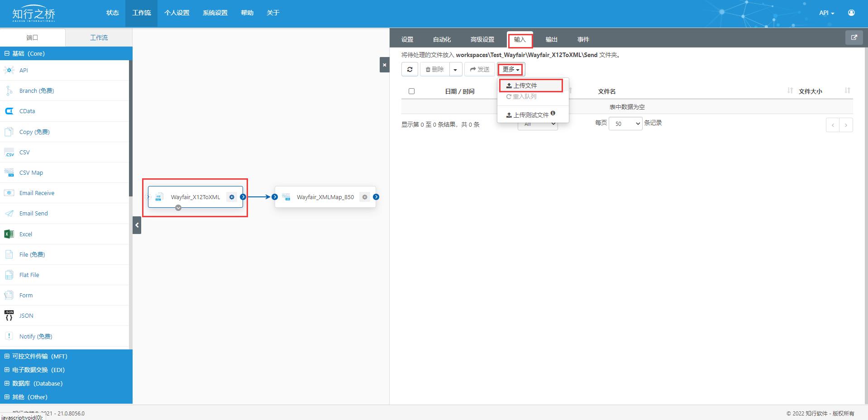Click the user account icon
This screenshot has height=420, width=868.
pyautogui.click(x=852, y=13)
